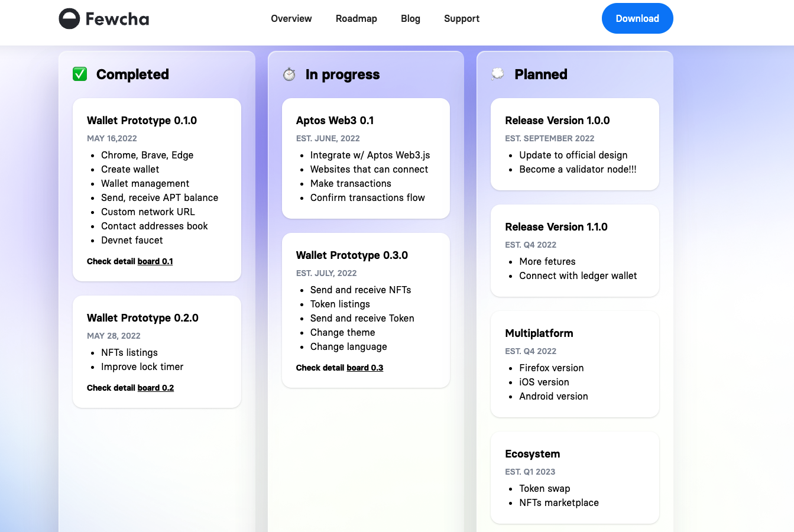Click the stopwatch In progress icon

point(289,74)
